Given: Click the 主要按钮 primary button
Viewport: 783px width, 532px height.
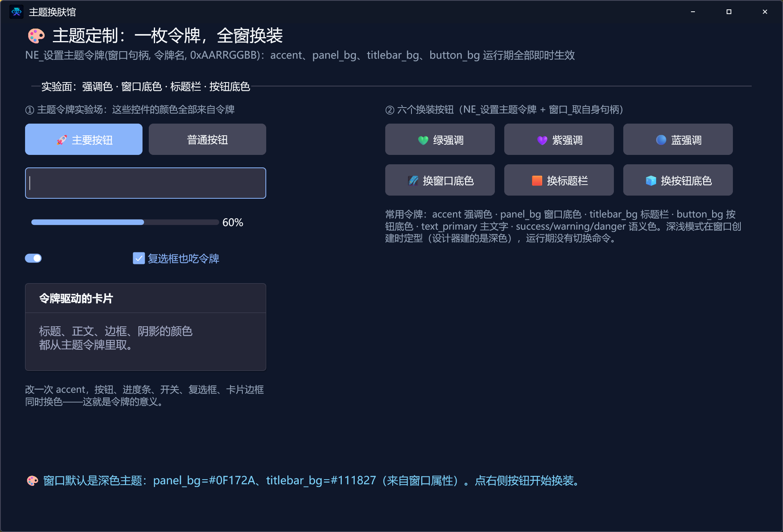Looking at the screenshot, I should (x=84, y=139).
